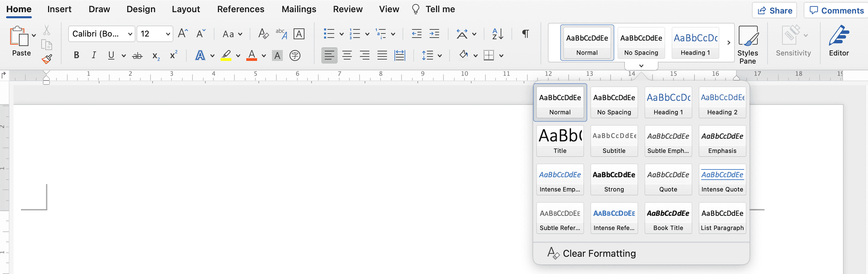Toggle Bold formatting
The width and height of the screenshot is (868, 274).
click(76, 55)
